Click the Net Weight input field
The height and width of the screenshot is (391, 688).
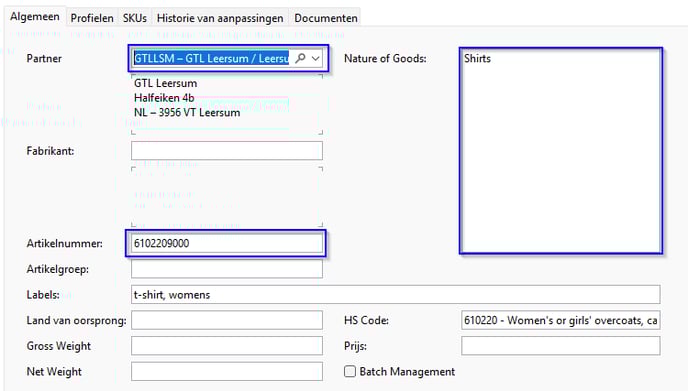227,371
